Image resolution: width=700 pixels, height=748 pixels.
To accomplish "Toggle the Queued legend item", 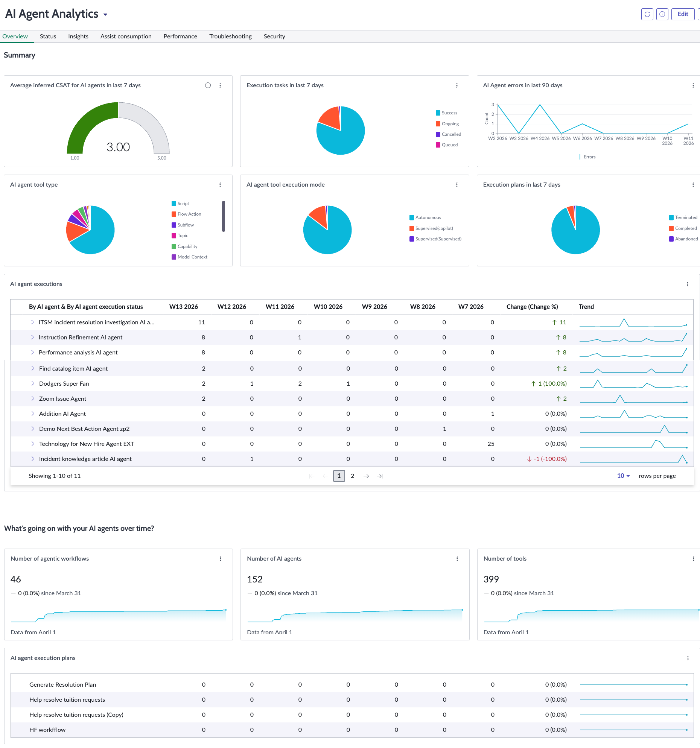I will (x=447, y=145).
